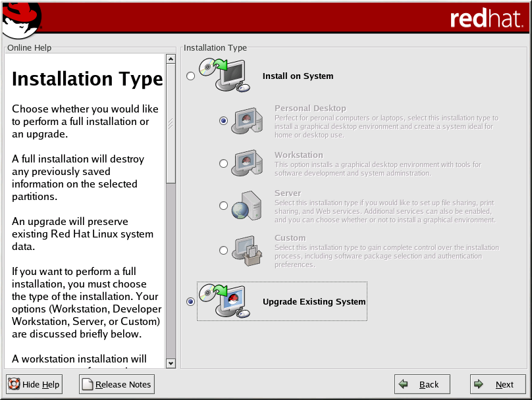
Task: Click the Workstation computer icon
Action: [247, 162]
